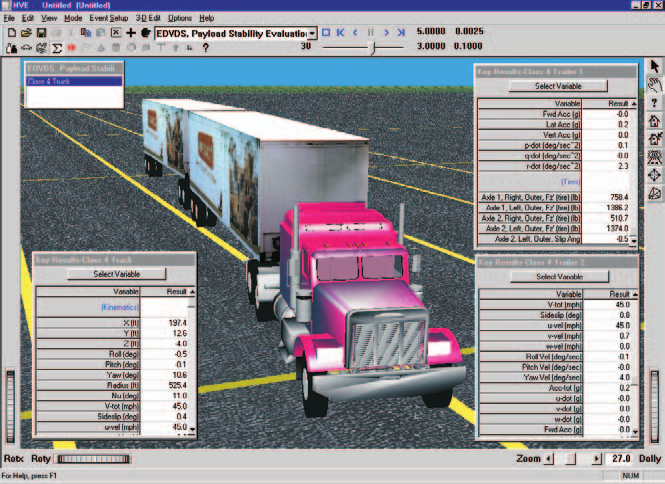Click the help question mark toolbar icon
The height and width of the screenshot is (484, 665).
click(206, 48)
